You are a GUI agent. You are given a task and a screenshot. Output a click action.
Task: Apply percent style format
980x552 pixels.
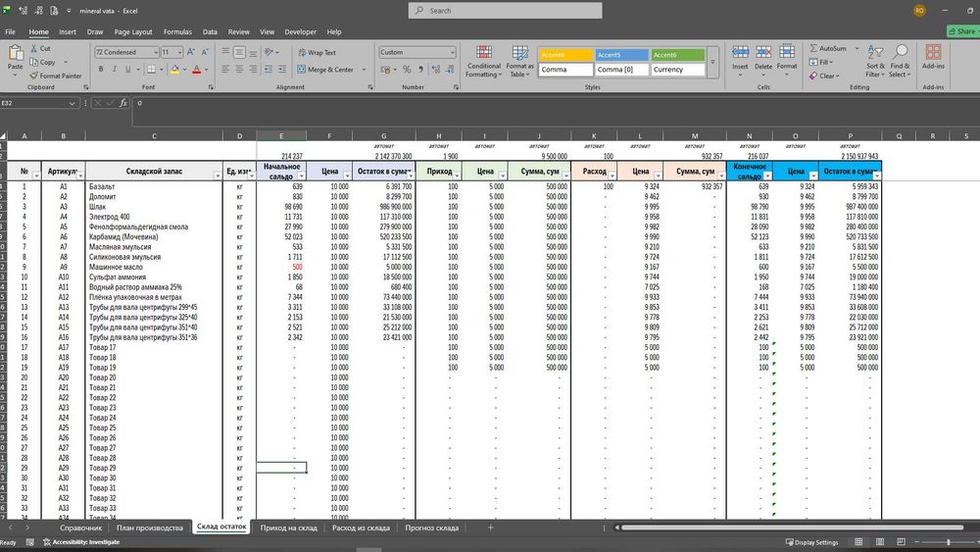tap(407, 70)
